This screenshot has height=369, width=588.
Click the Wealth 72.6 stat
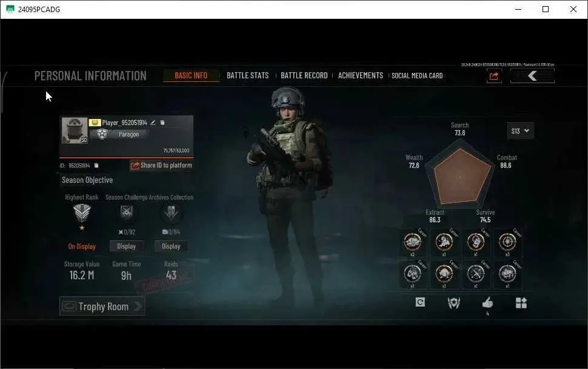pyautogui.click(x=414, y=161)
